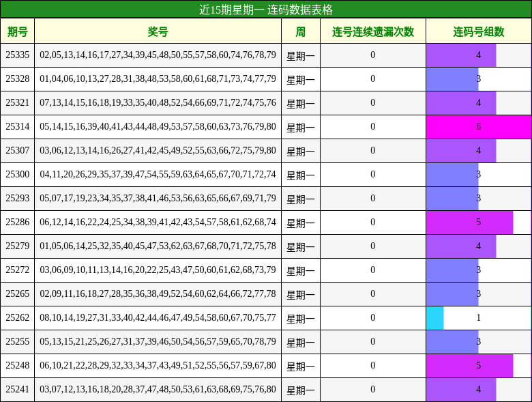Click winning numbers starting 03,06,09,10,11
Image resolution: width=532 pixels, height=402 pixels.
click(x=158, y=270)
